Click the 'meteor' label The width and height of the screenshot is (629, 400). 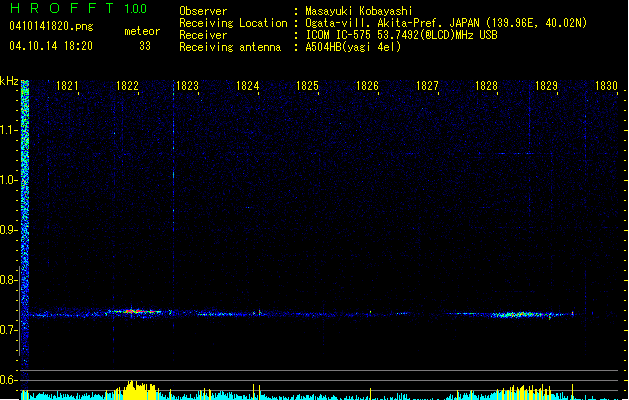(x=142, y=31)
